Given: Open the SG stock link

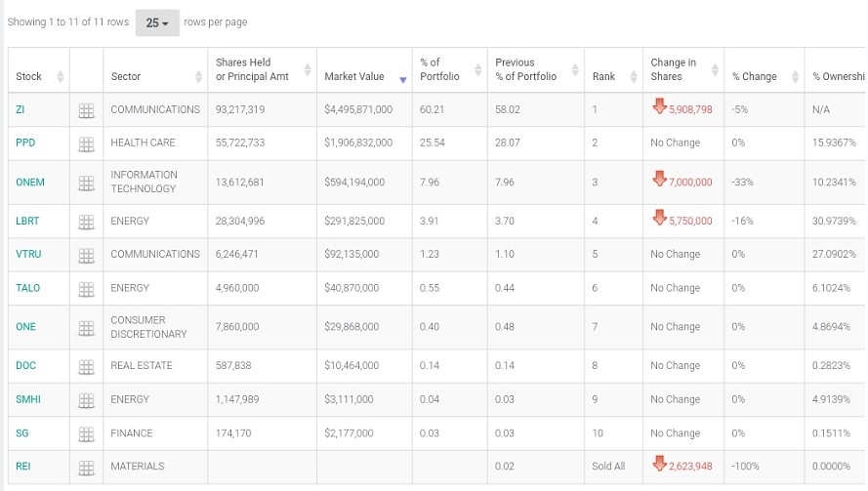Looking at the screenshot, I should 22,433.
